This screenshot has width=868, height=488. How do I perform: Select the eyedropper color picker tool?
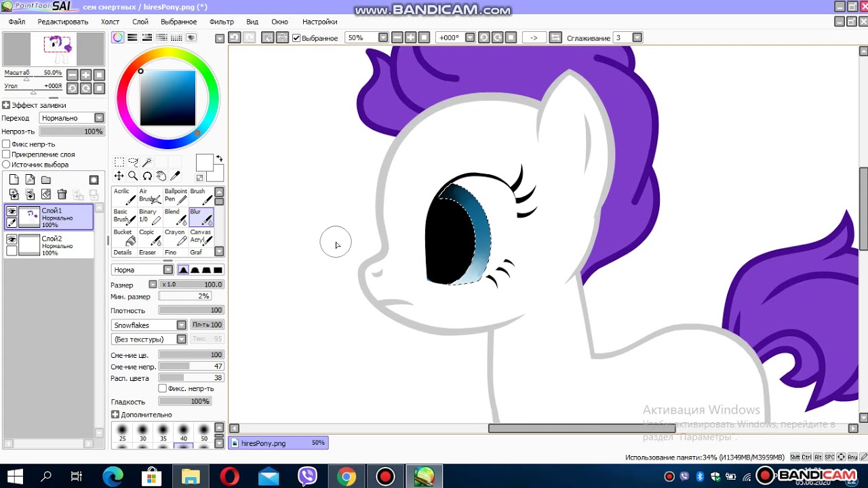point(174,176)
